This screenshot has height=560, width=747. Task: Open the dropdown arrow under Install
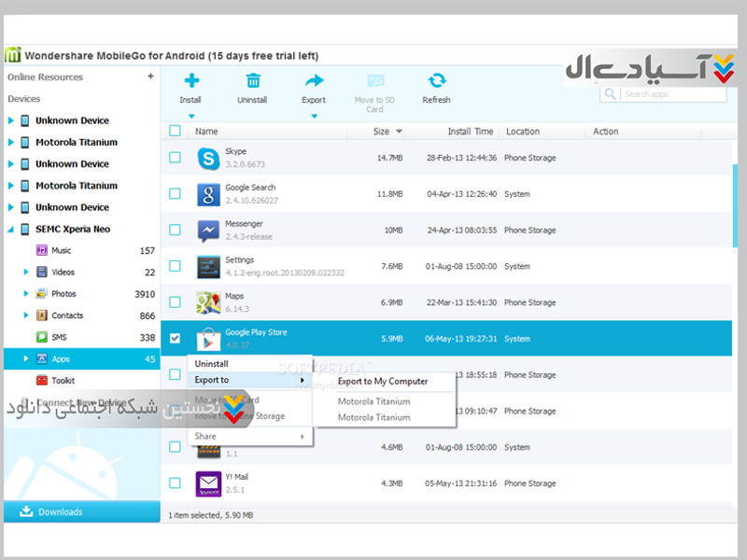click(190, 117)
